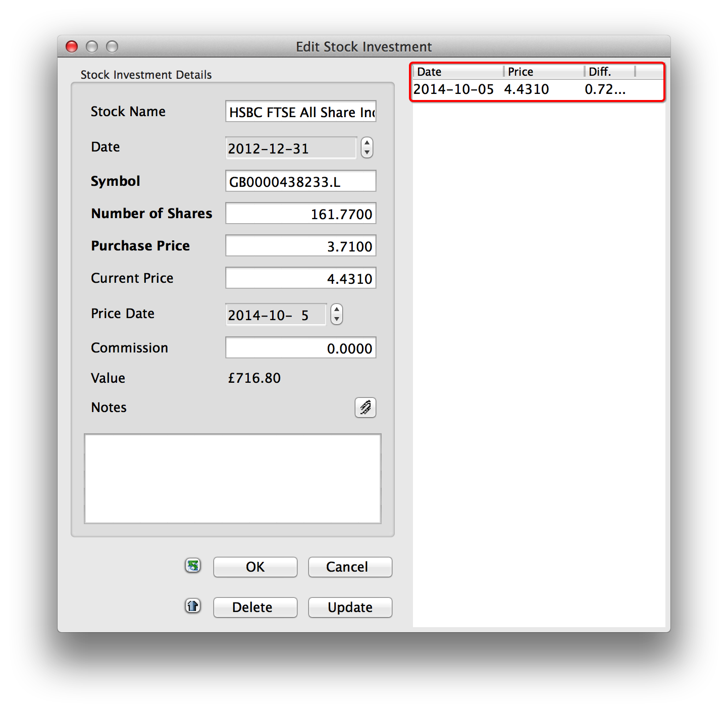Click inside the Notes text area
The image size is (728, 712).
click(x=232, y=478)
